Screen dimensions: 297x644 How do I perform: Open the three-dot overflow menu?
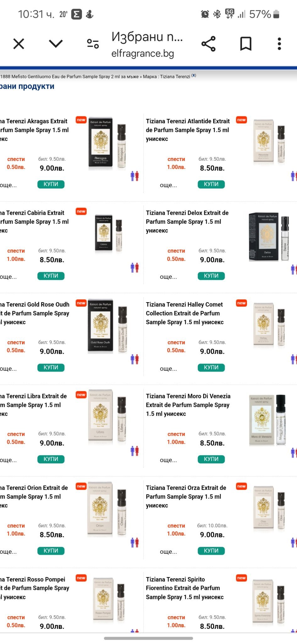pos(279,44)
